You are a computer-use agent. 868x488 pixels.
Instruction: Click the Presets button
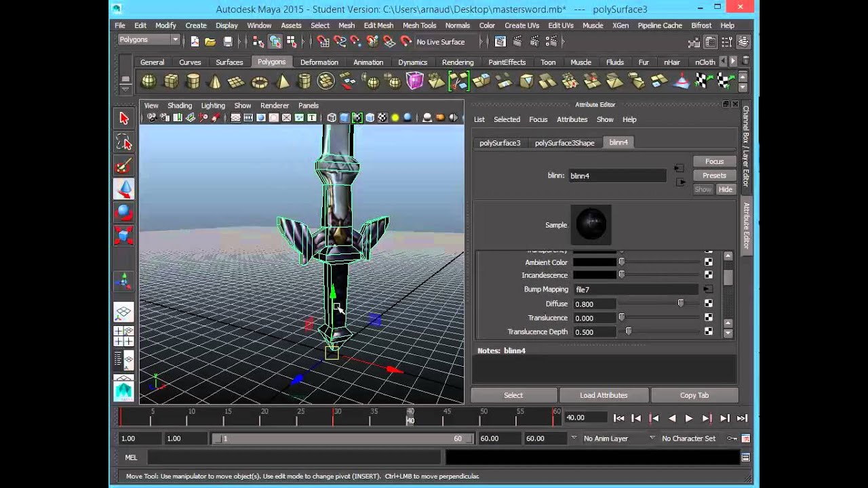[x=714, y=176]
